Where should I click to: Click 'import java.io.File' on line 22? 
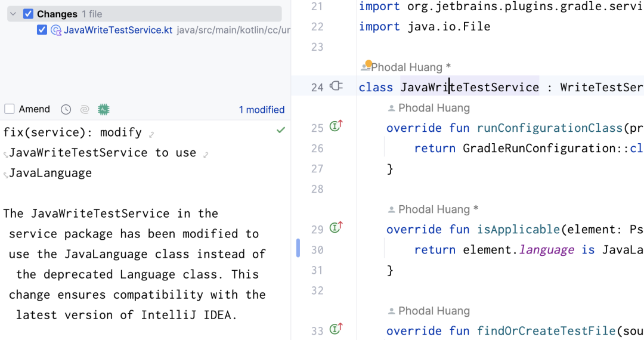tap(425, 26)
